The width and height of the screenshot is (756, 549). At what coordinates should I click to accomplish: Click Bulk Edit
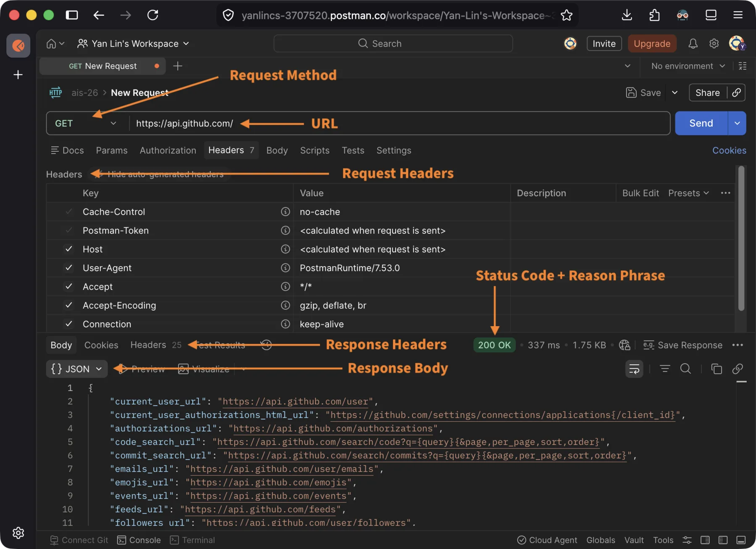pyautogui.click(x=640, y=193)
